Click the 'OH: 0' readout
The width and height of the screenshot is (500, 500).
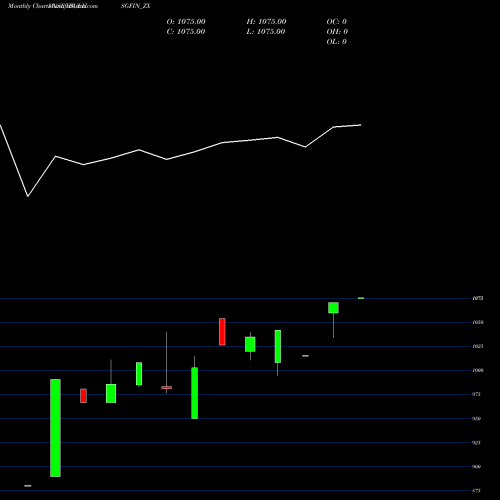pyautogui.click(x=337, y=32)
